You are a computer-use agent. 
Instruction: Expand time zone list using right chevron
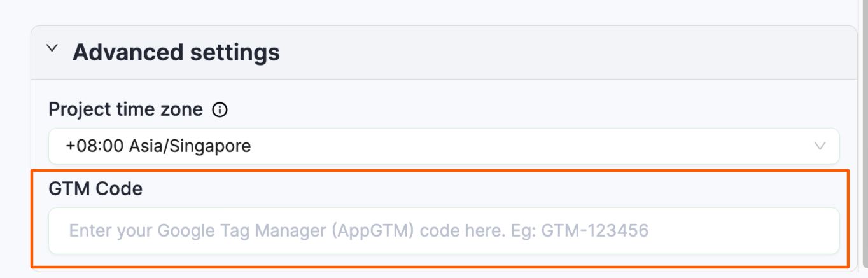pyautogui.click(x=820, y=146)
